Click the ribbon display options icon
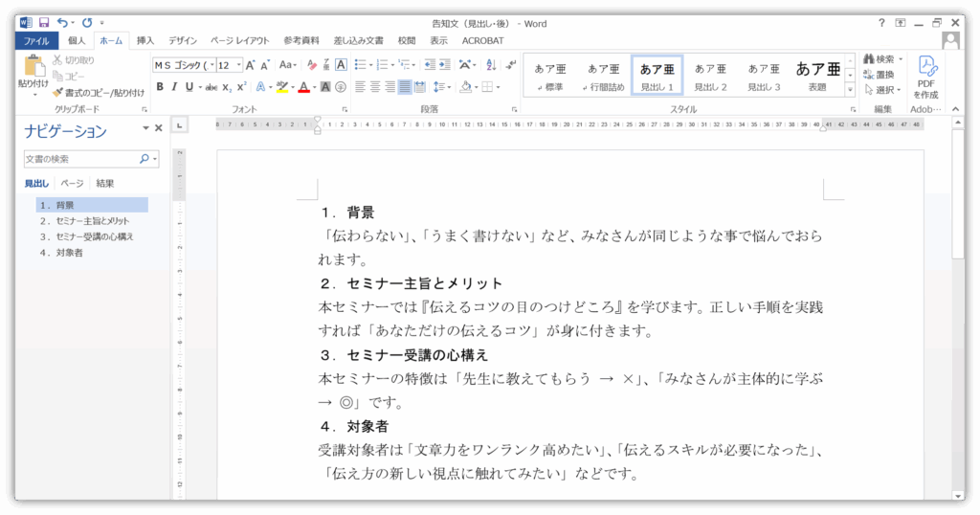This screenshot has width=980, height=515. coord(901,23)
